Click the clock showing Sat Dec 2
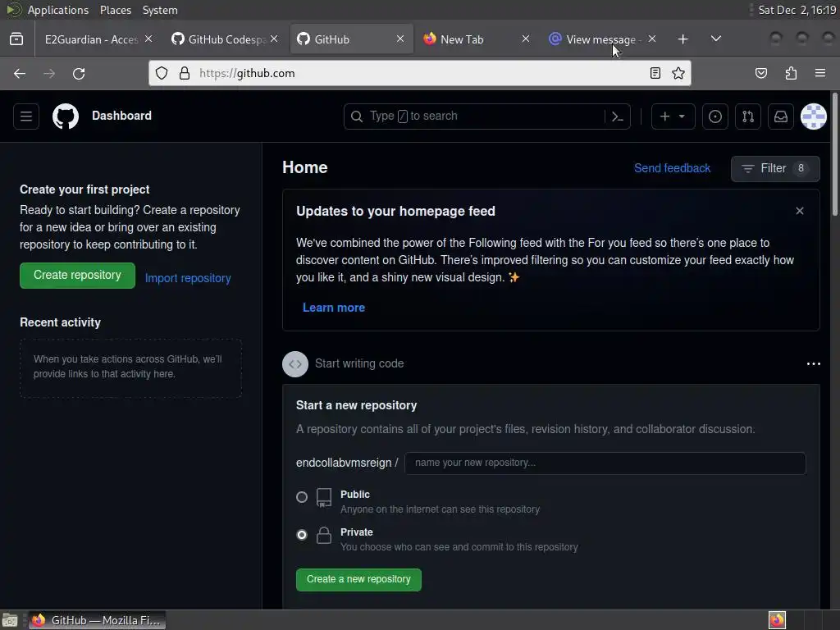840x630 pixels. coord(797,10)
